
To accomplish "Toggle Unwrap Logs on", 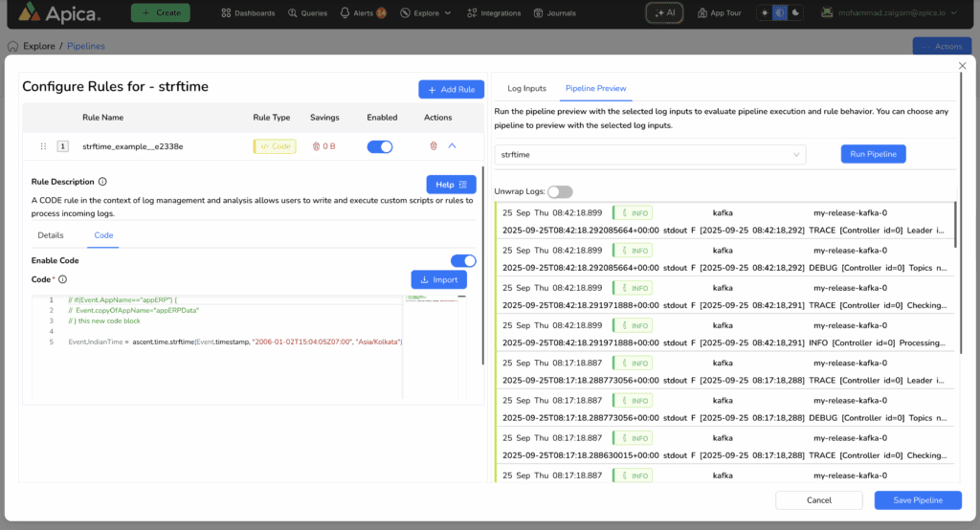I will point(560,192).
